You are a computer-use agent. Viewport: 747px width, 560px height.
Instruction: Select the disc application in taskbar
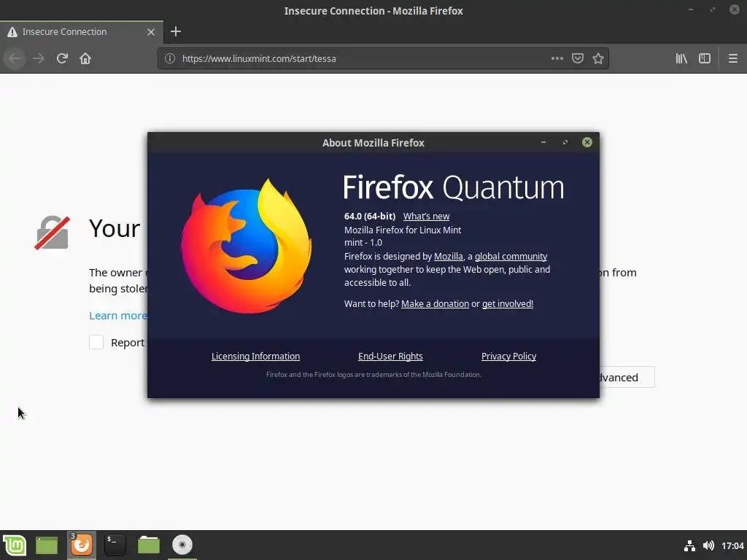tap(182, 545)
